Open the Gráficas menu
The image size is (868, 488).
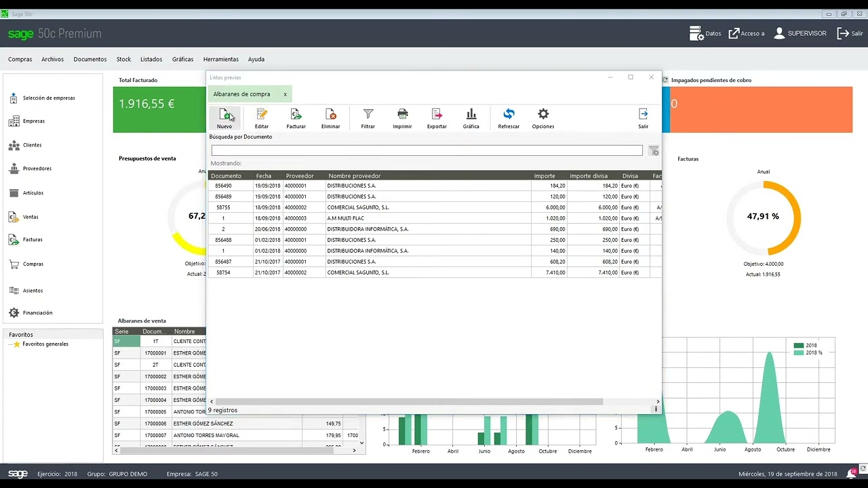tap(183, 59)
